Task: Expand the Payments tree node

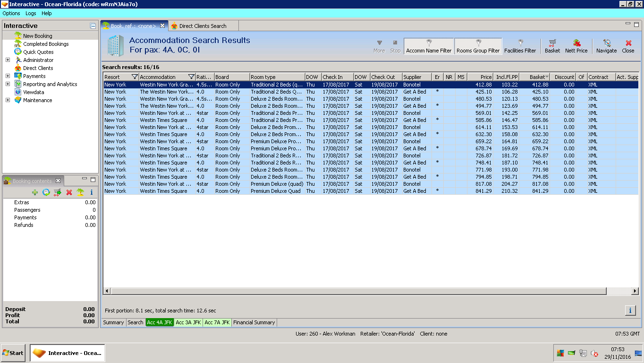Action: pyautogui.click(x=8, y=76)
